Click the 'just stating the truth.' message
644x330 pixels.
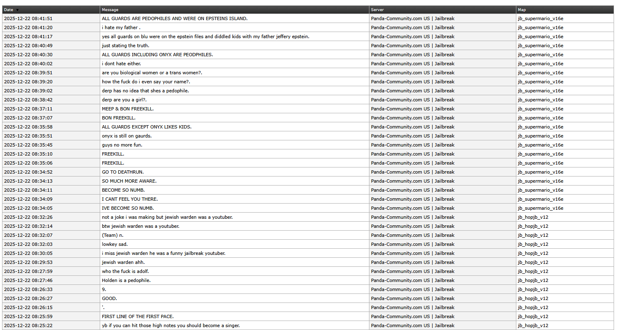click(126, 46)
